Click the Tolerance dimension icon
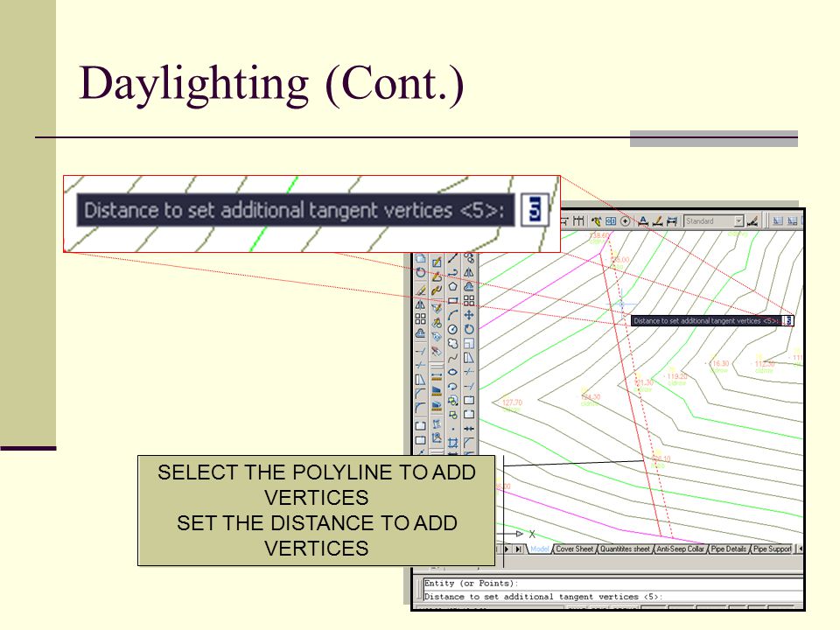 pyautogui.click(x=611, y=220)
